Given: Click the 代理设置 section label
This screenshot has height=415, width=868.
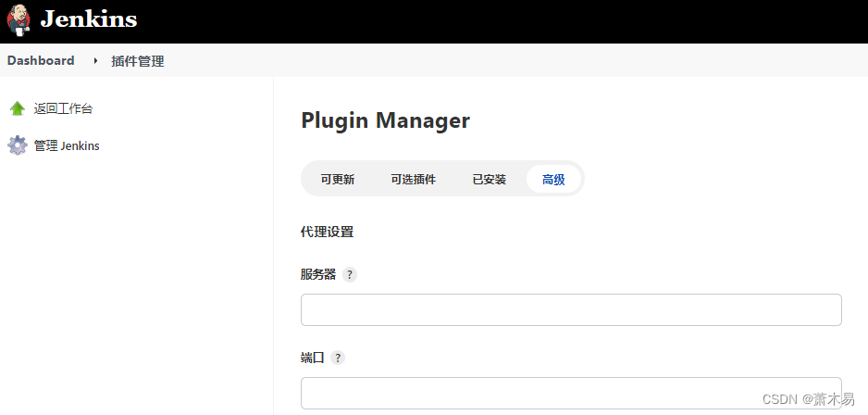Looking at the screenshot, I should [x=328, y=232].
